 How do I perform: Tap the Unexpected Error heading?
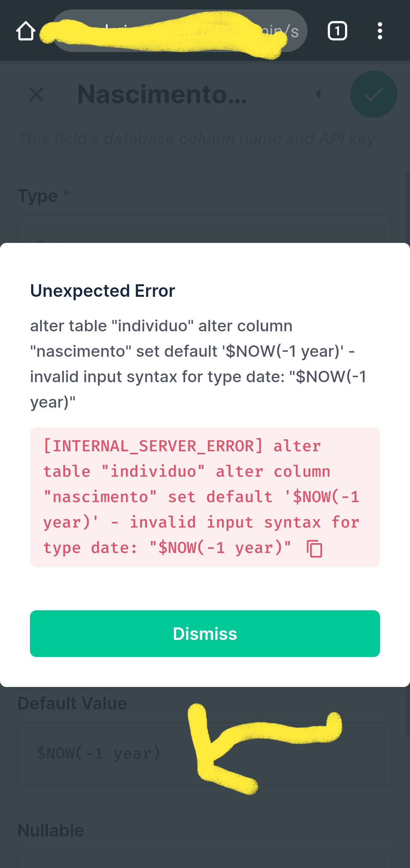pyautogui.click(x=102, y=290)
